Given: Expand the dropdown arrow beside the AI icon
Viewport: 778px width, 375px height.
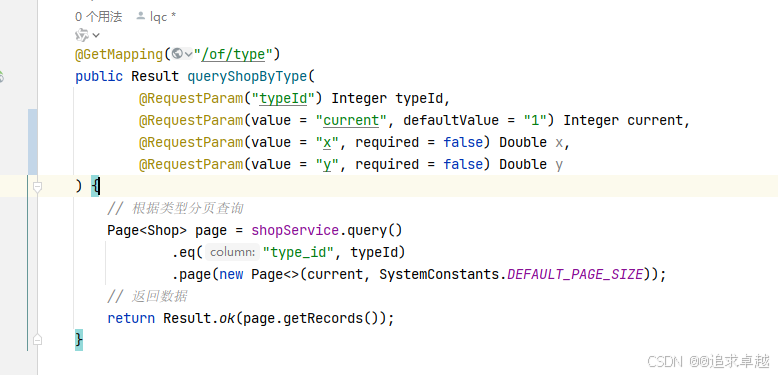Looking at the screenshot, I should pyautogui.click(x=96, y=35).
